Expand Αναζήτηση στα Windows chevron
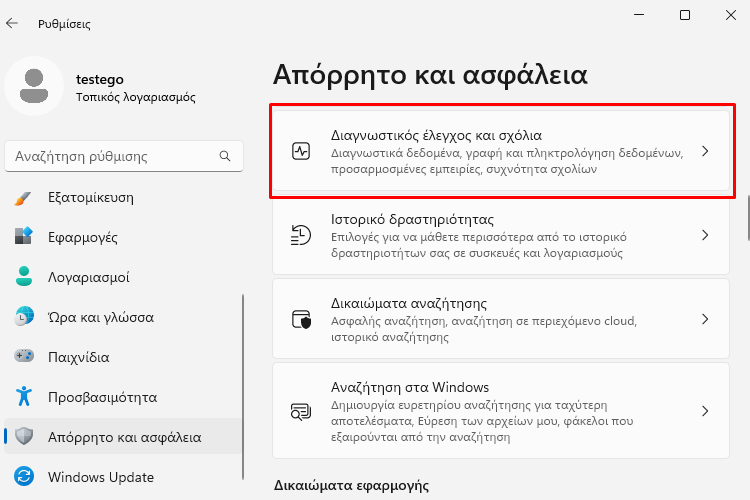Viewport: 750px width, 500px height. coord(705,411)
